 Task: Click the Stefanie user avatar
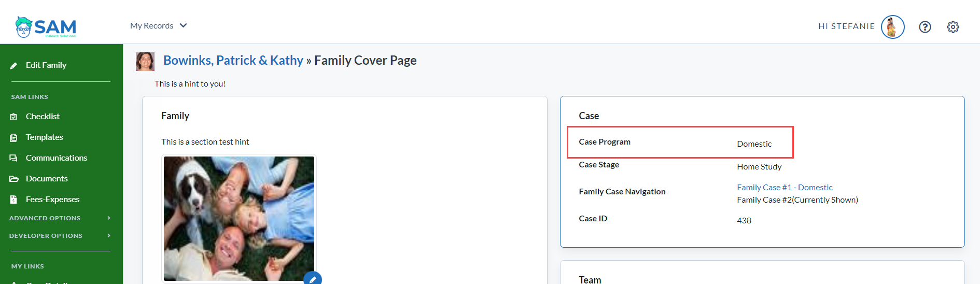892,27
